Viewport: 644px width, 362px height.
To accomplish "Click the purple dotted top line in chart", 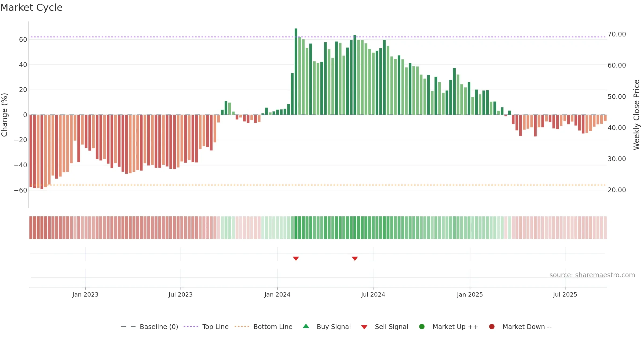I will tap(318, 37).
